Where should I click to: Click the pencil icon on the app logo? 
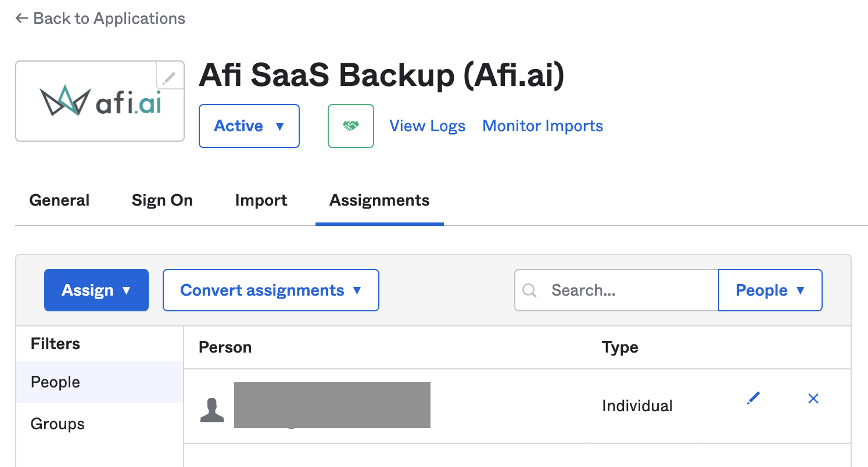pyautogui.click(x=169, y=77)
